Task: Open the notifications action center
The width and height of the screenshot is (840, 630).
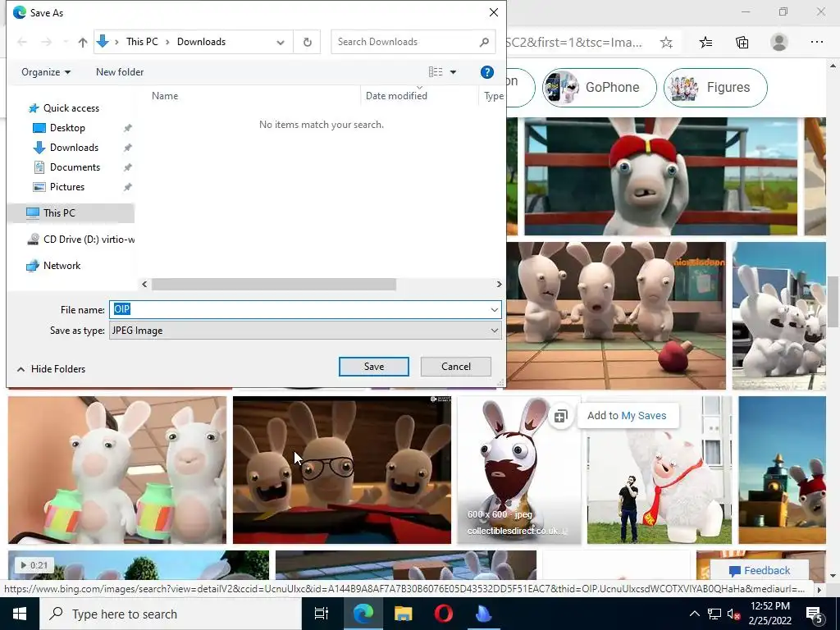Action: pos(815,614)
